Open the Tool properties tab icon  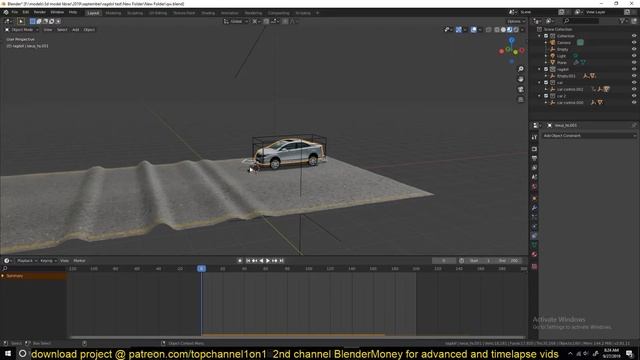[534, 138]
